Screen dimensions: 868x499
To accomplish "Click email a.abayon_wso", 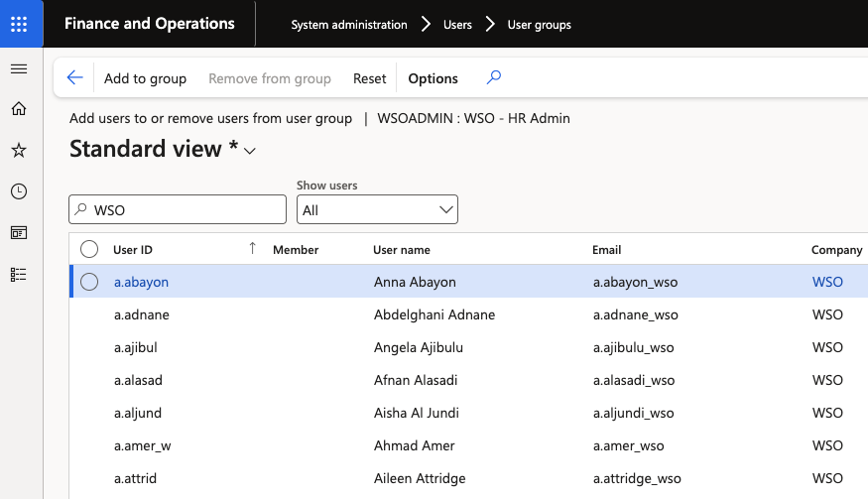I will click(x=635, y=283).
